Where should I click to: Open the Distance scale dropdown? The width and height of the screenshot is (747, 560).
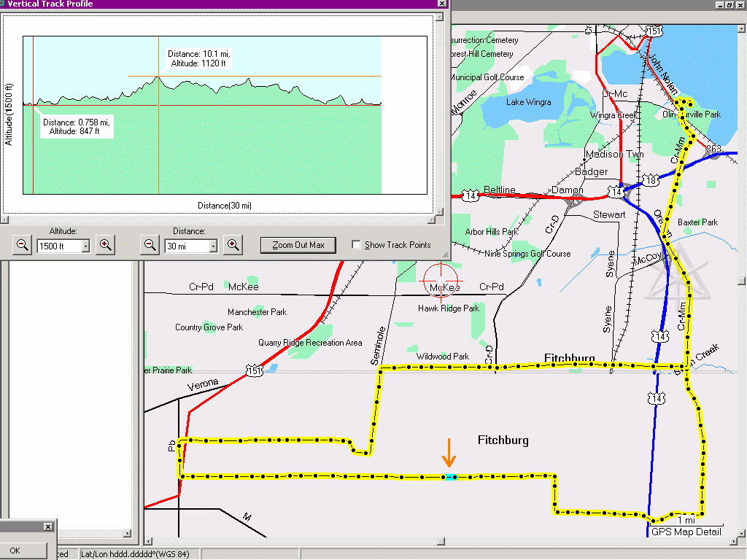213,246
